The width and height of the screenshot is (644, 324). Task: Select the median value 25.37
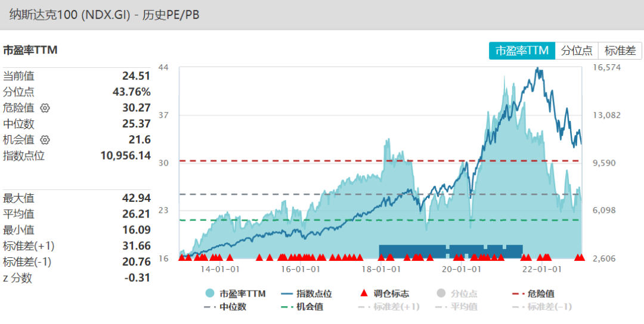click(x=137, y=124)
